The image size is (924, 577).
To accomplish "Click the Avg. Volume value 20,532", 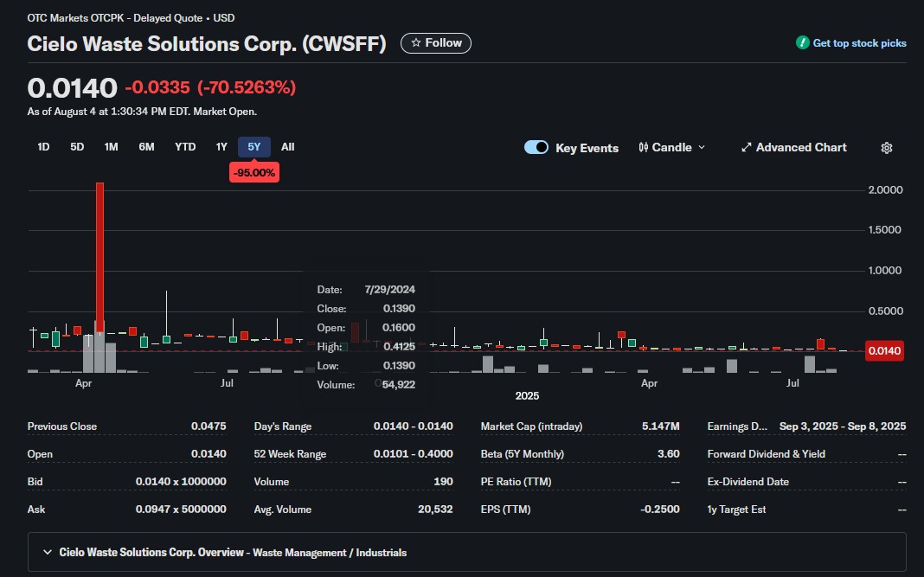I will (x=435, y=510).
